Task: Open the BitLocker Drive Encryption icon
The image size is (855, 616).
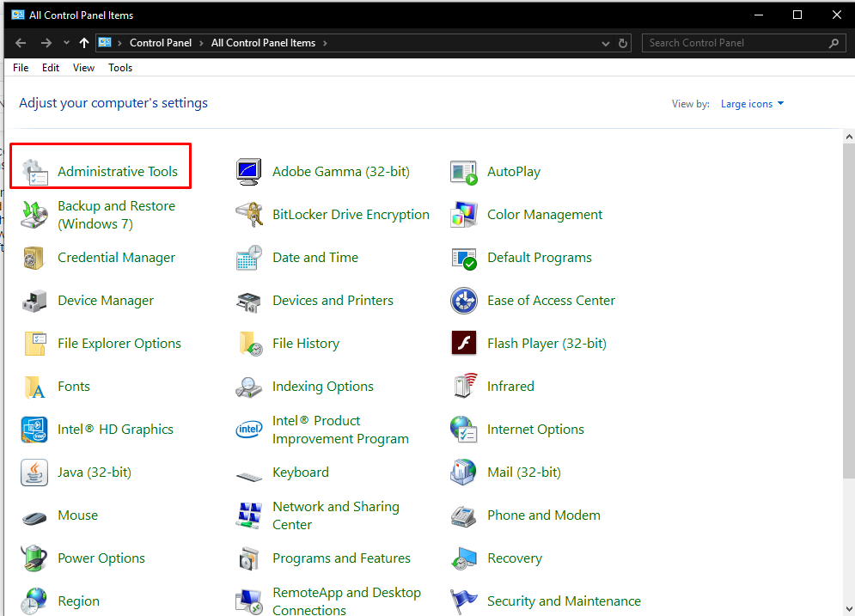Action: [248, 215]
